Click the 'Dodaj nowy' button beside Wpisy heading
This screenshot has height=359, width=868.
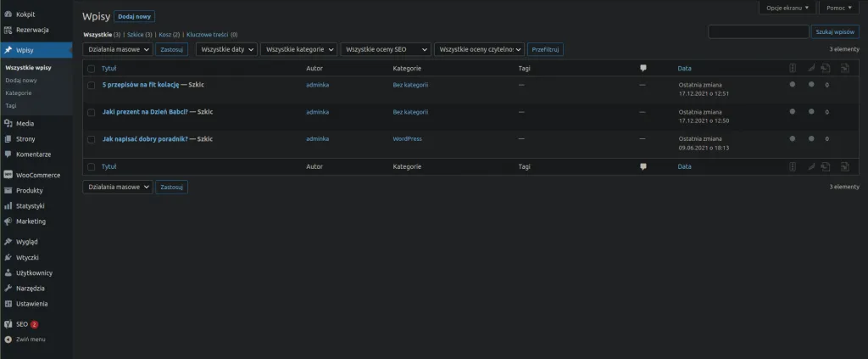tap(134, 16)
